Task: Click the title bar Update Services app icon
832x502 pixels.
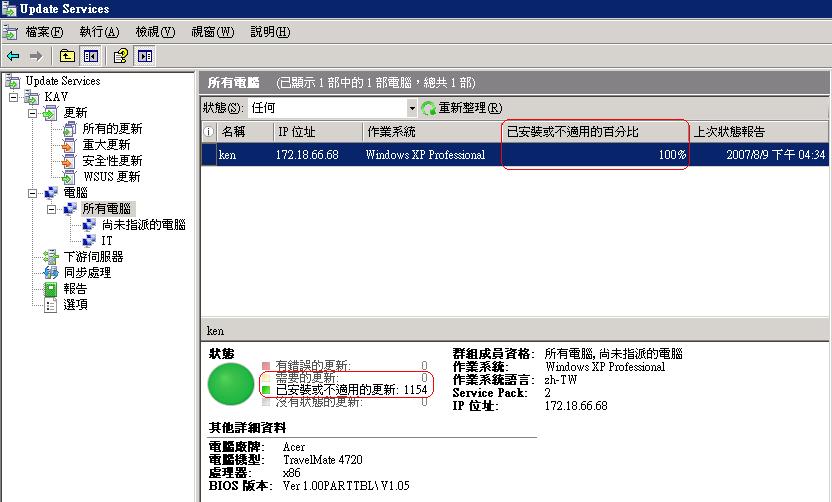Action: (9, 9)
